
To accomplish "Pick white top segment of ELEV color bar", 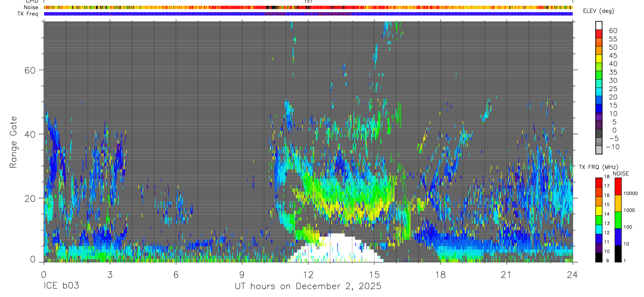I will (x=599, y=25).
